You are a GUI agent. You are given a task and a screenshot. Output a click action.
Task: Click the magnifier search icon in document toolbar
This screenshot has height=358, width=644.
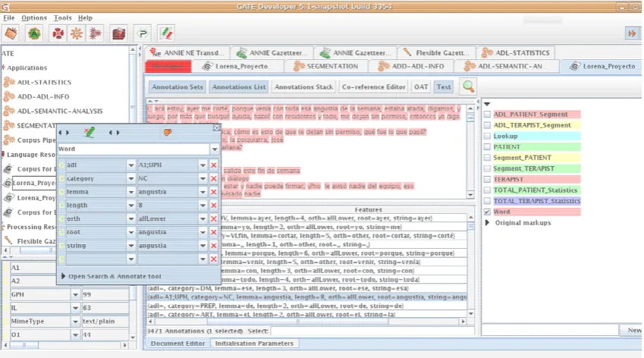click(x=468, y=86)
